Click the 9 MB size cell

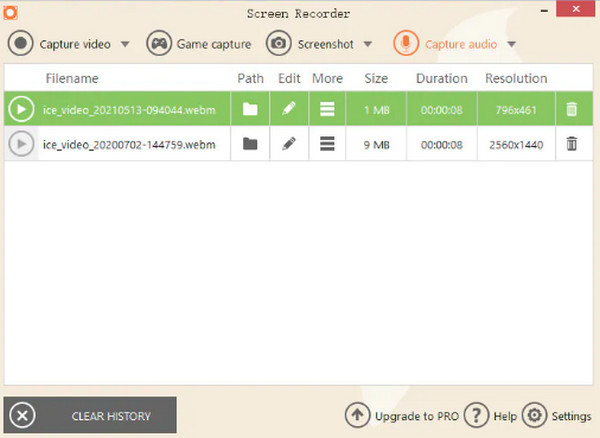[x=377, y=145]
